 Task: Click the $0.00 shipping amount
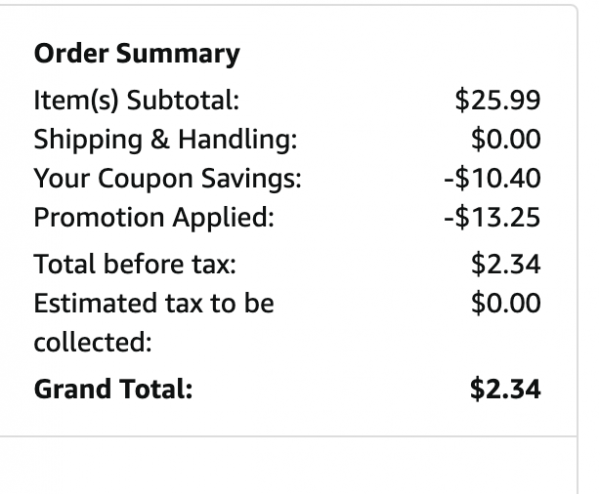506,139
